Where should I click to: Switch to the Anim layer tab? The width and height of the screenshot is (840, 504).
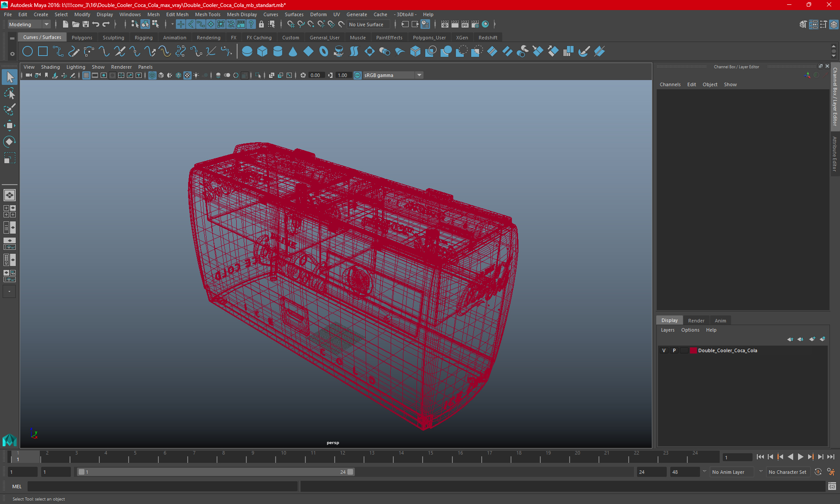(x=720, y=321)
